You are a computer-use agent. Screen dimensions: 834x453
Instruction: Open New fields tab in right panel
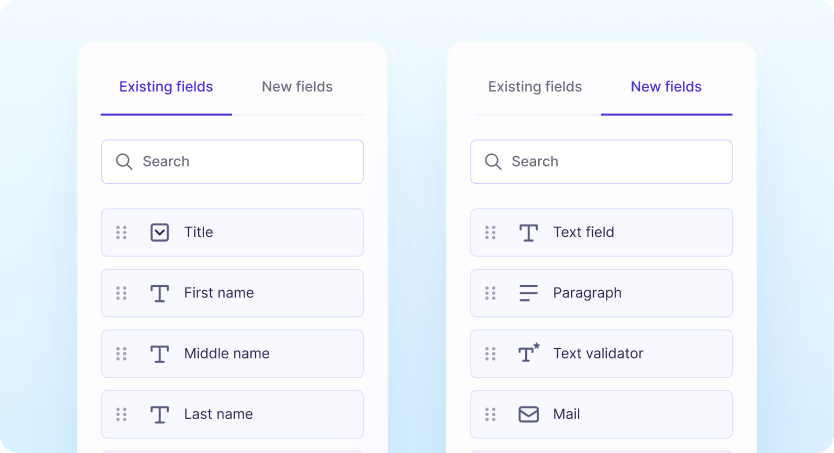tap(666, 87)
